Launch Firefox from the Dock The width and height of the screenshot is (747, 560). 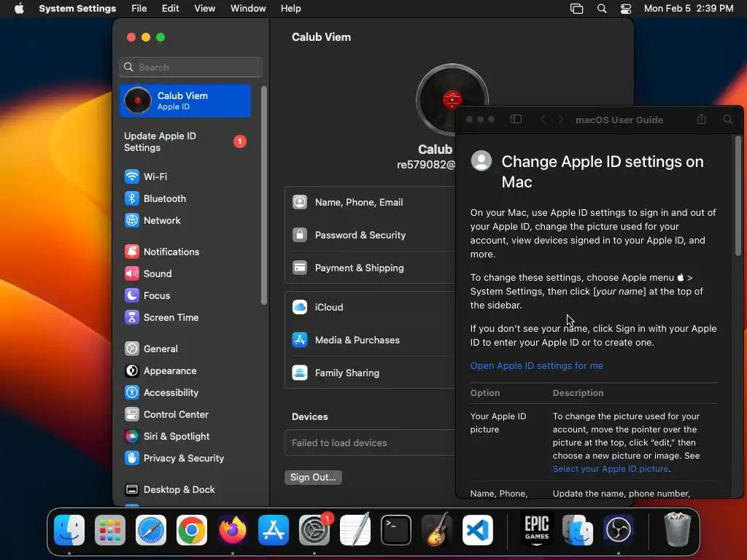tap(233, 530)
